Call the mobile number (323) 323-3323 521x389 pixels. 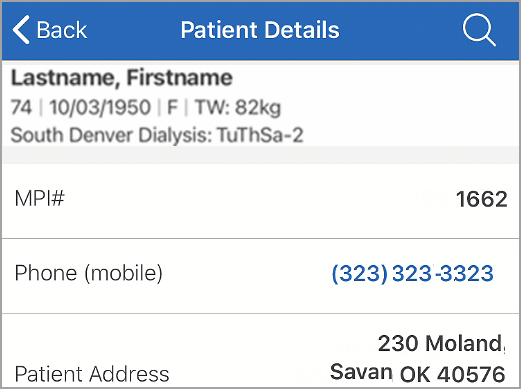pyautogui.click(x=413, y=273)
